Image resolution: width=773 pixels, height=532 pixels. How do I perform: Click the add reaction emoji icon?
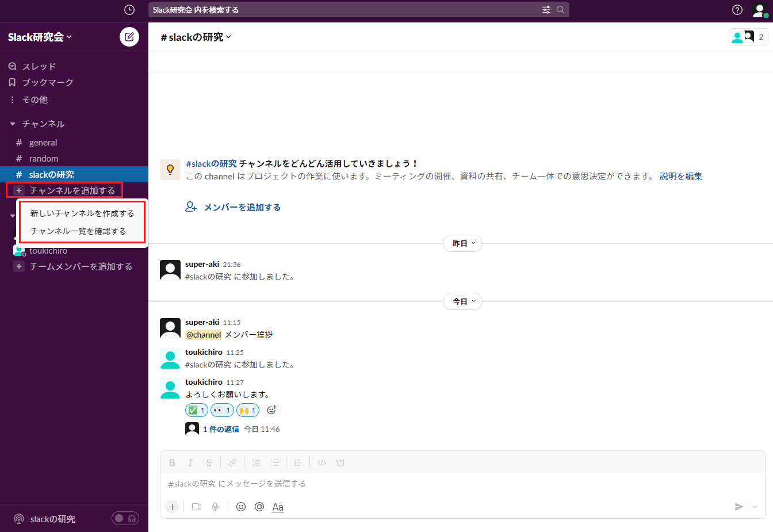[272, 410]
